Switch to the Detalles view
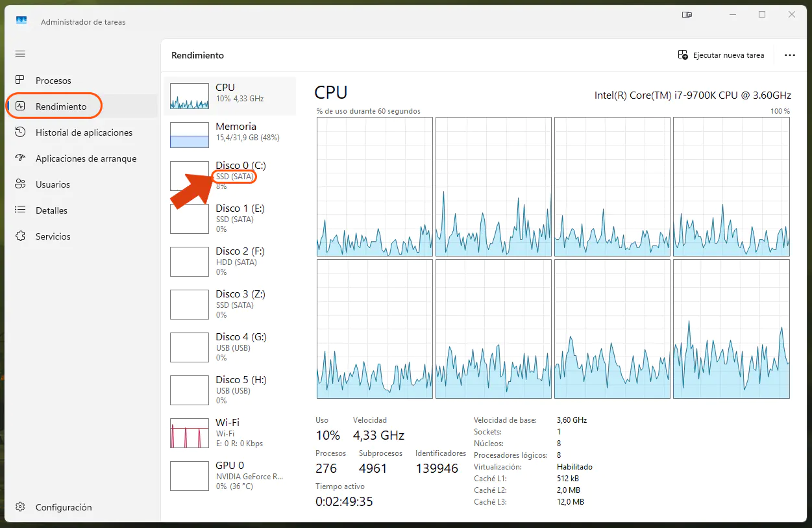 (x=51, y=210)
